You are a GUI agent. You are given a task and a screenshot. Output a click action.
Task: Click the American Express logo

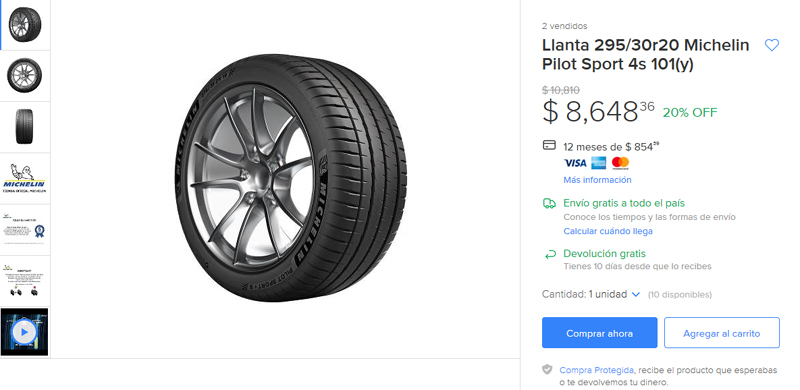tap(598, 163)
